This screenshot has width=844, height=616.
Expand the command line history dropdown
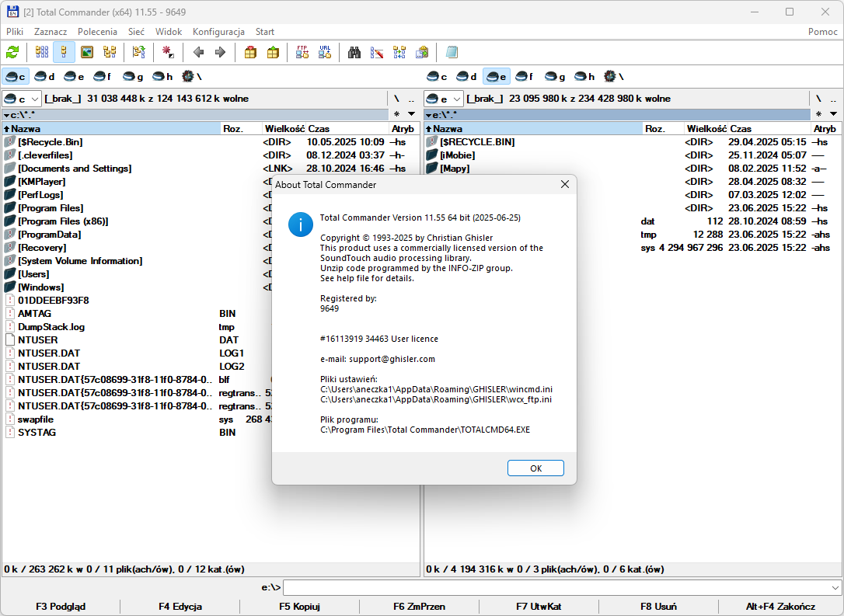[x=835, y=587]
